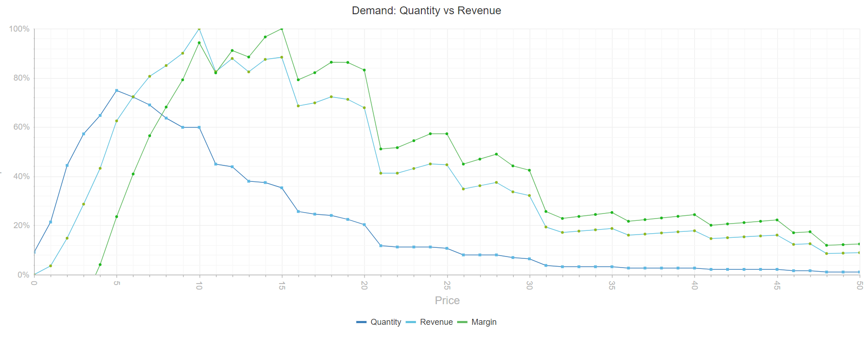The width and height of the screenshot is (868, 339).
Task: Select the Quantity peak data point at price 5
Action: pos(117,90)
